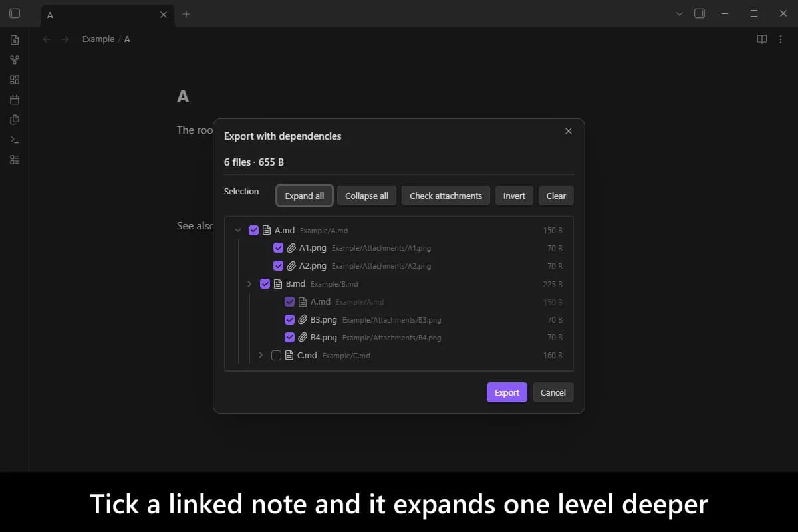
Task: Uncheck the A1.png checkbox
Action: click(x=279, y=248)
